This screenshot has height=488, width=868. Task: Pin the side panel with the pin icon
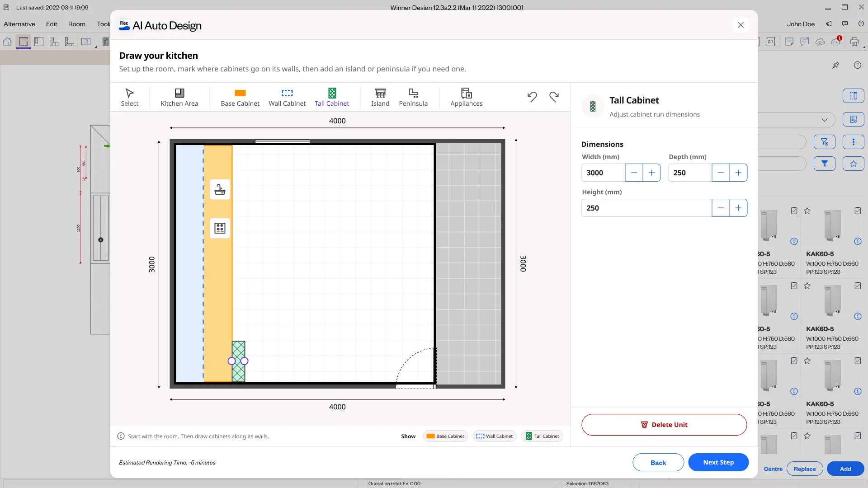tap(836, 65)
